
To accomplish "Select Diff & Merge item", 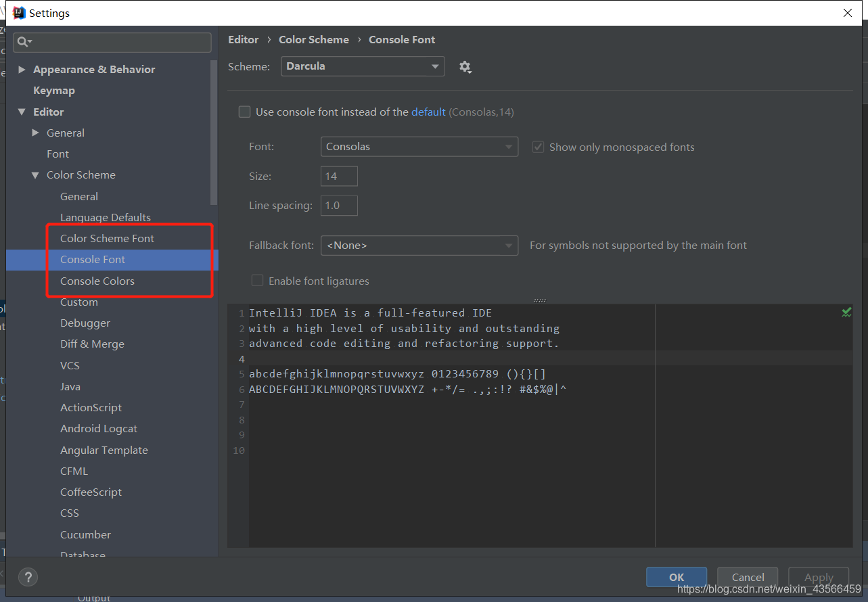I will point(92,344).
